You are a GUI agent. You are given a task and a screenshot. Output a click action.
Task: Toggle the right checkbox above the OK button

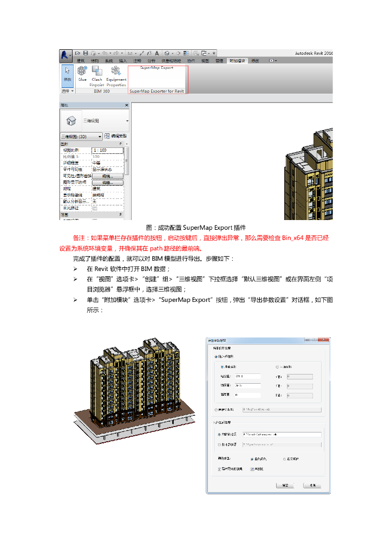(252, 469)
